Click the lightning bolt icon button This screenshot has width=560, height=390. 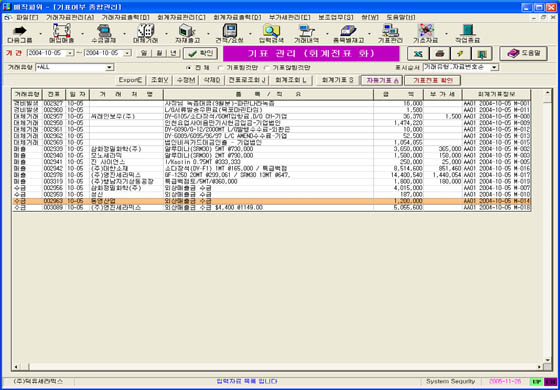pyautogui.click(x=460, y=54)
